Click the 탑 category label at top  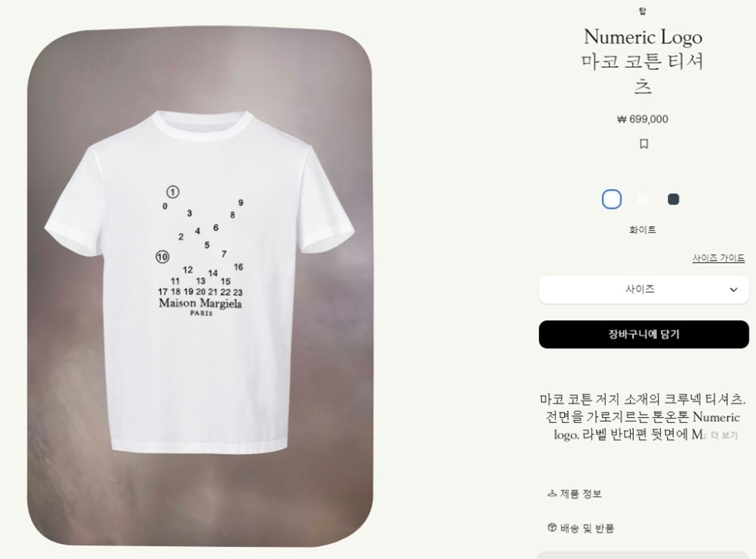(643, 11)
